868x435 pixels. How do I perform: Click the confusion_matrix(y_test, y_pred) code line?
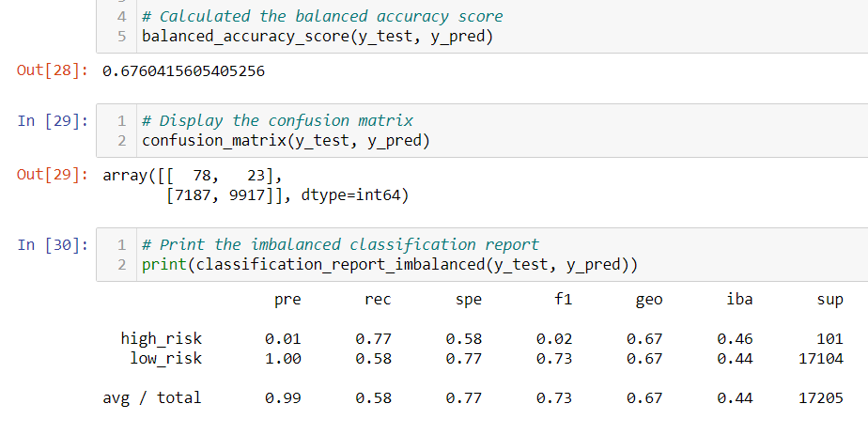[286, 141]
